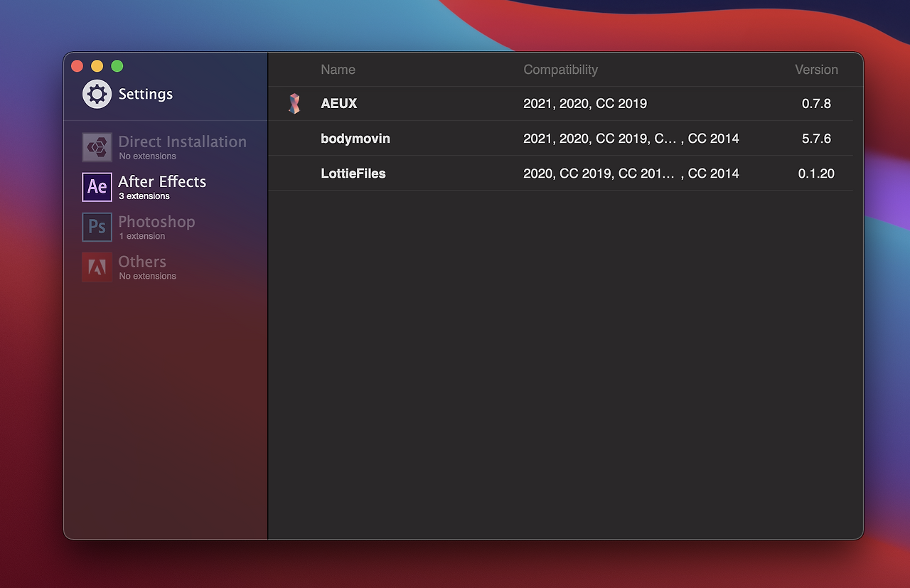Click 'No extensions' under Direct Installation
The height and width of the screenshot is (588, 910).
pos(147,156)
